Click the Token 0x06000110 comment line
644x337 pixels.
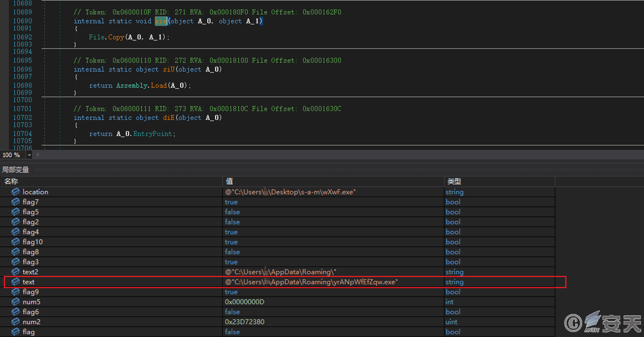point(207,61)
